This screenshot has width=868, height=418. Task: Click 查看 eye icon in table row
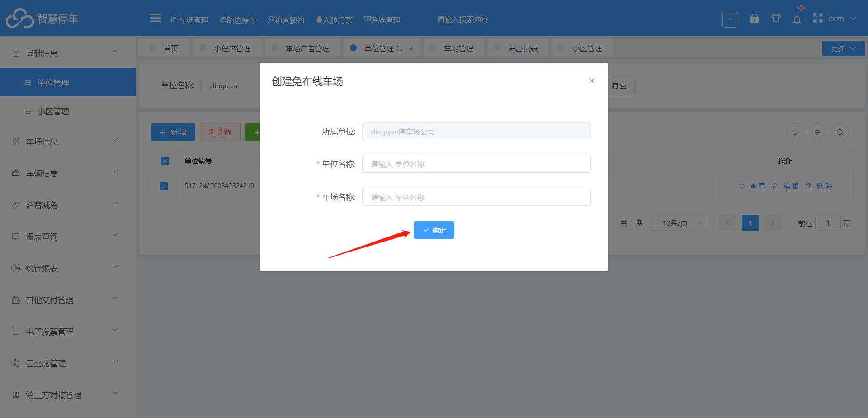[752, 186]
